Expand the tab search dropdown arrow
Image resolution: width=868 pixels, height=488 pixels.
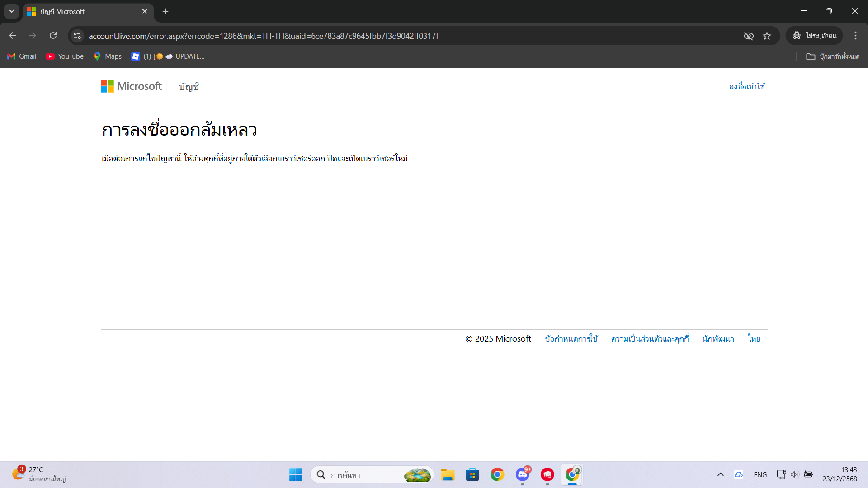tap(12, 11)
